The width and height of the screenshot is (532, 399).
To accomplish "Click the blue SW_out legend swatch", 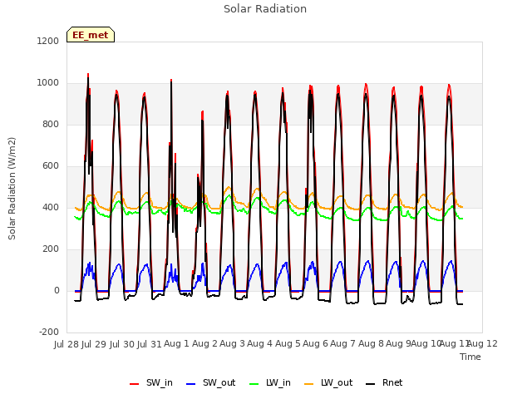I will tap(191, 384).
